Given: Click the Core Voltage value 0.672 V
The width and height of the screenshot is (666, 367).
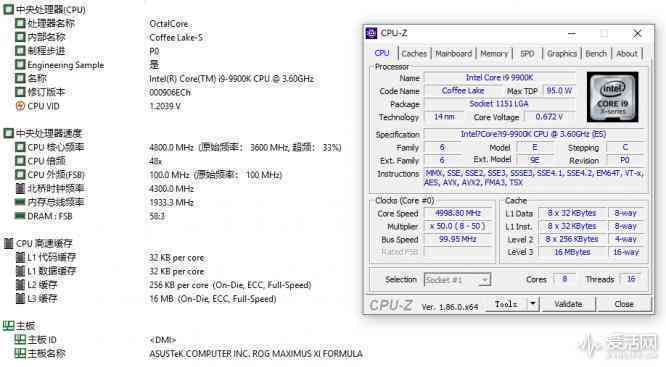Looking at the screenshot, I should (549, 117).
